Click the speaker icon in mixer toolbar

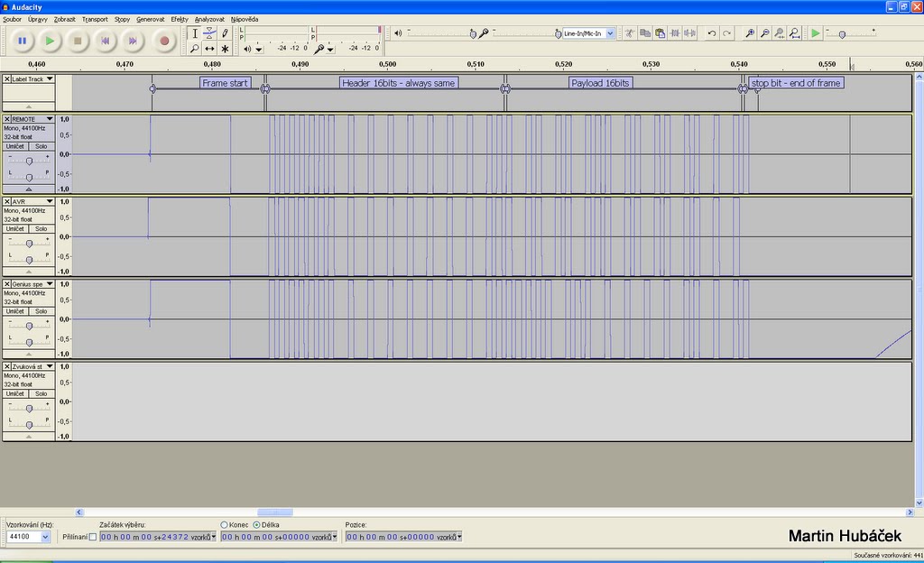(x=398, y=33)
